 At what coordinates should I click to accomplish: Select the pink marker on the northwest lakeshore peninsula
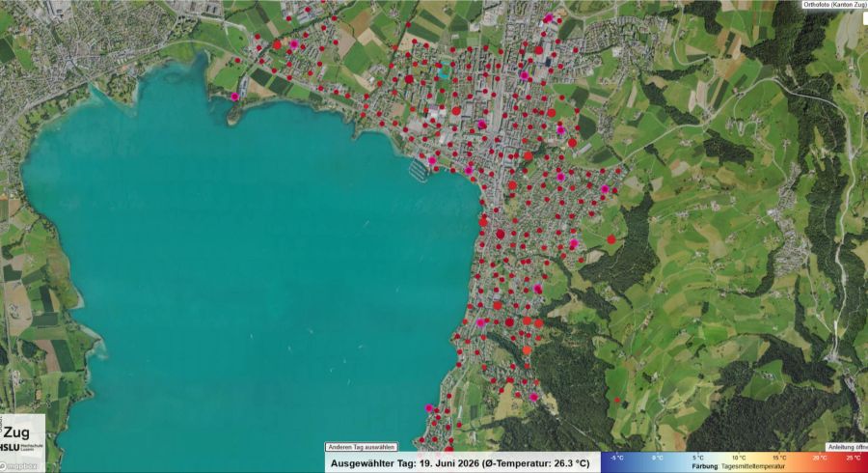pyautogui.click(x=234, y=97)
